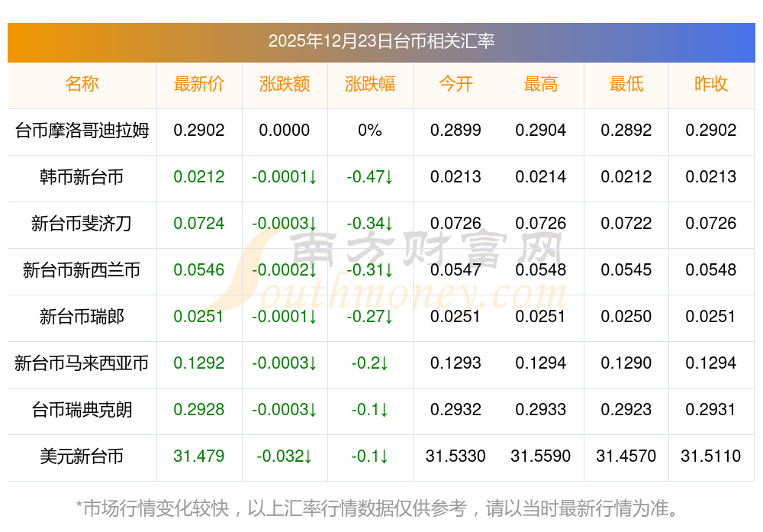Click the 新台币新西兰币 currency name
The width and height of the screenshot is (763, 532).
pos(82,270)
